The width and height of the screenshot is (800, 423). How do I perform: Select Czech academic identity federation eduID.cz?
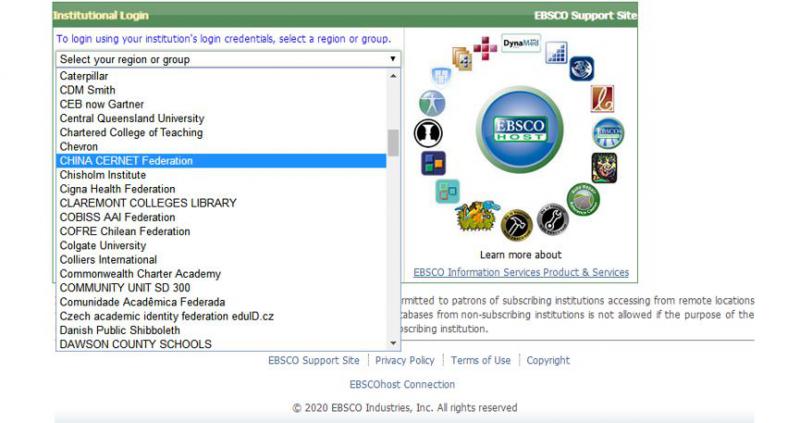click(221, 316)
